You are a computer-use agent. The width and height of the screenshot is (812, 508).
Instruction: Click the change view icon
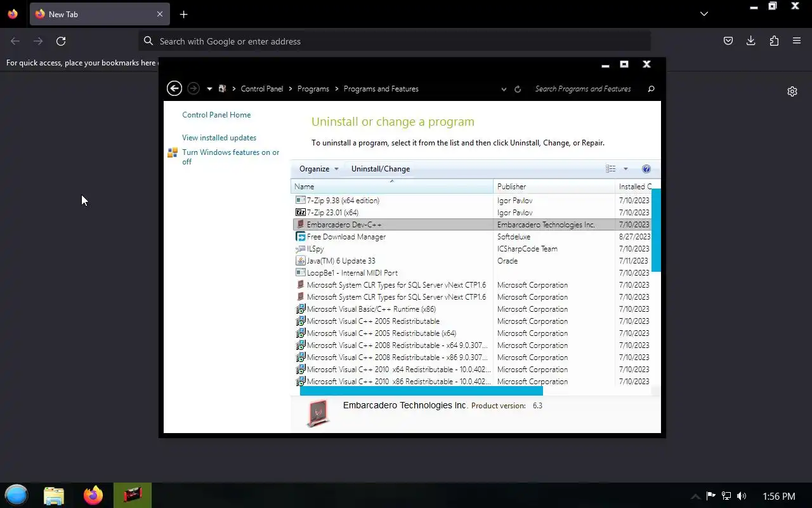[611, 169]
